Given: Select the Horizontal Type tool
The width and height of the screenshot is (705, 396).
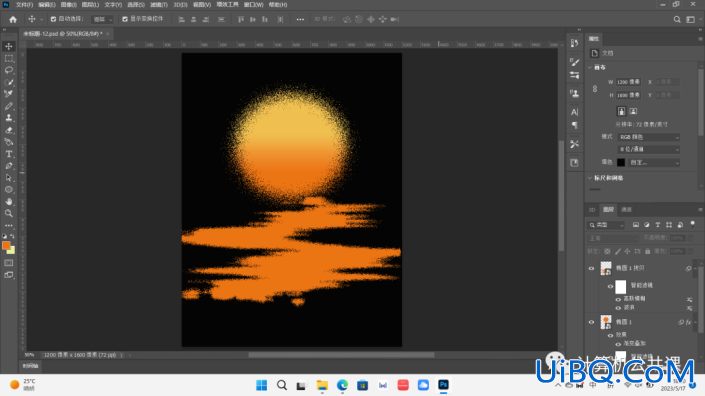Looking at the screenshot, I should click(9, 154).
